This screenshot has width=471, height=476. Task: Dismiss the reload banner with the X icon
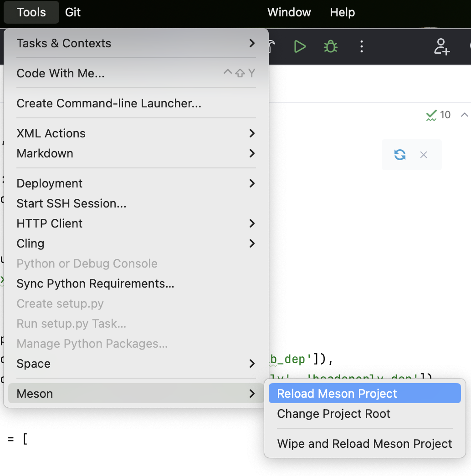tap(424, 155)
